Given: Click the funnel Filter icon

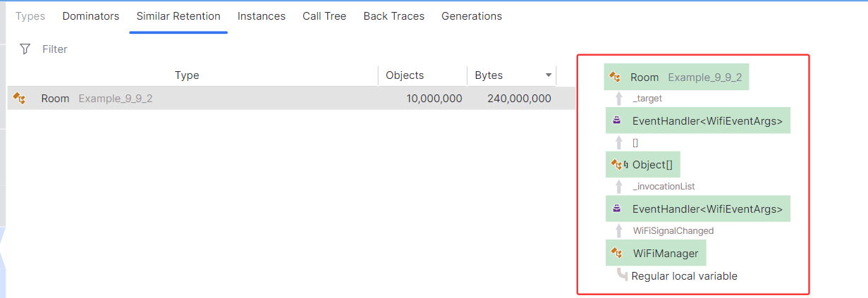Looking at the screenshot, I should click(x=25, y=49).
